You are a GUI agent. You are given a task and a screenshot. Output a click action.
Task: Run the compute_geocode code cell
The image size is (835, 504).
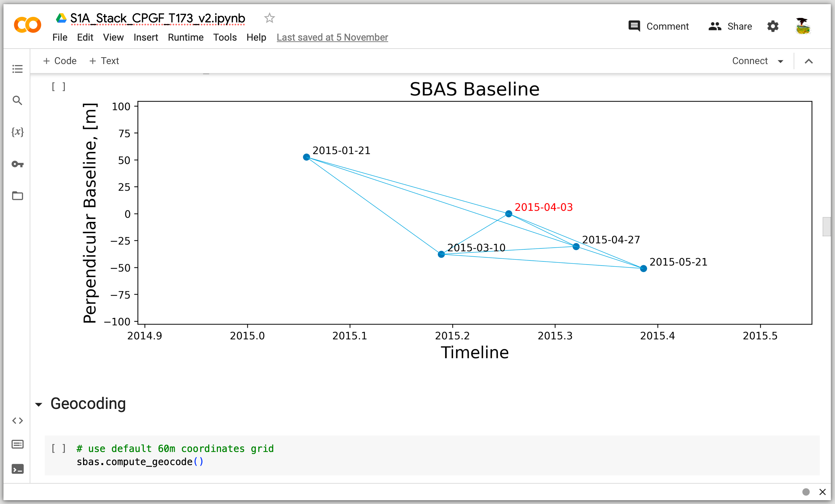(x=58, y=448)
